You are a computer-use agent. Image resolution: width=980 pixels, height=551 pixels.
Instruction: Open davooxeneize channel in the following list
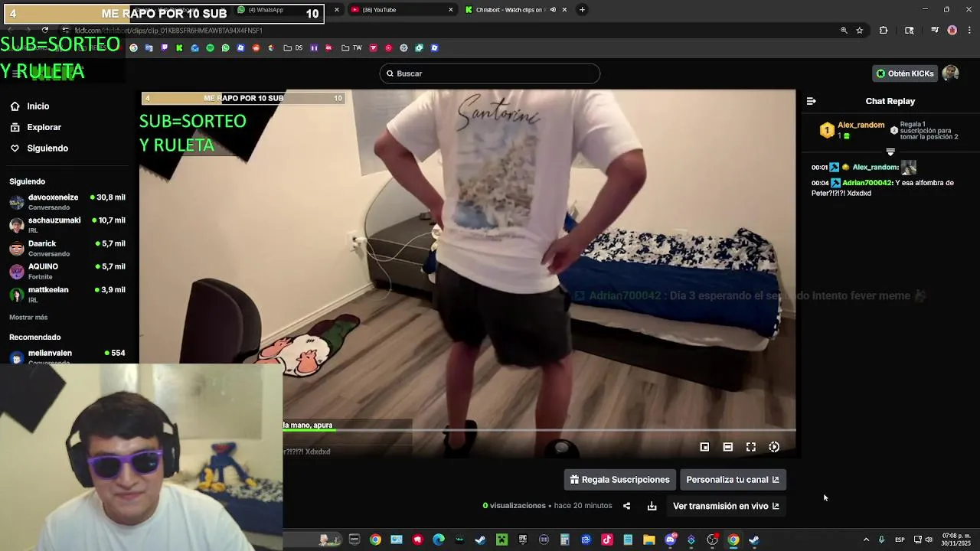coord(67,202)
